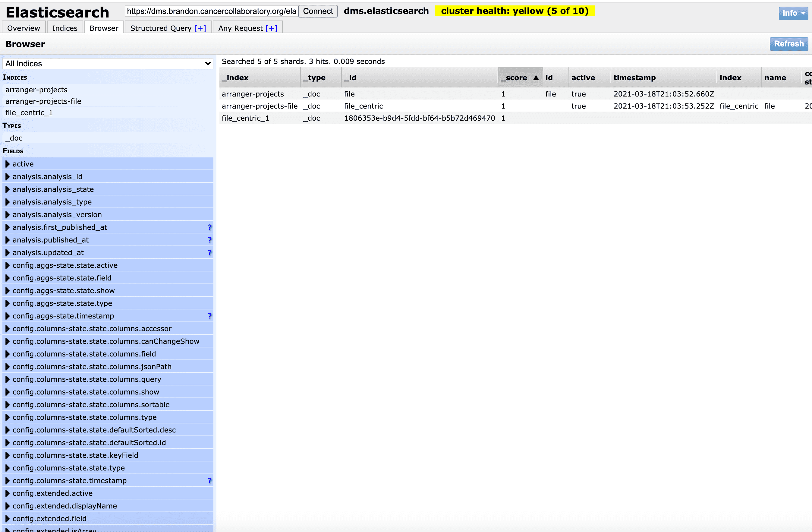Sort by the _index column header
812x532 pixels.
[260, 78]
